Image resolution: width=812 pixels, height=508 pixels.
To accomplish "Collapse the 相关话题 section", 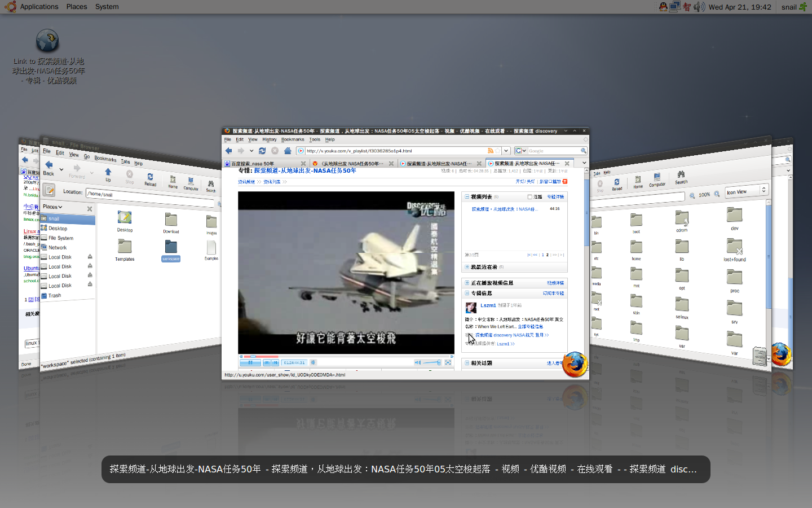I will click(x=467, y=363).
